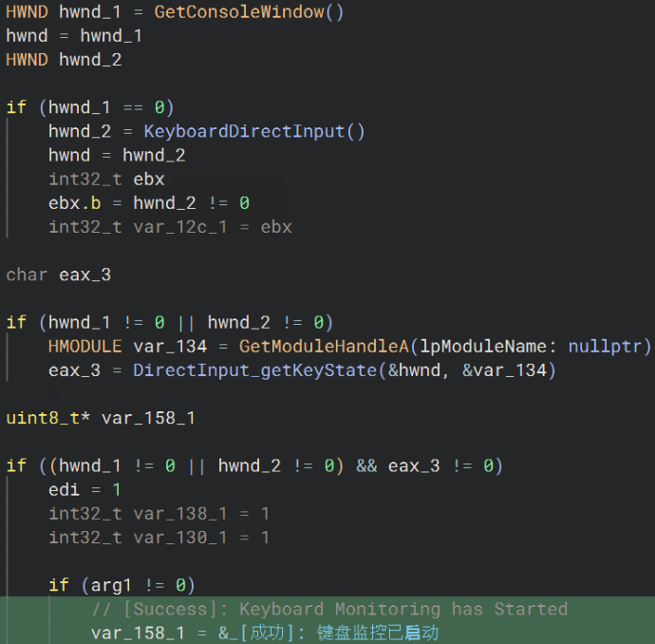Select the var_12c_1 variable name
This screenshot has height=644, width=655.
(180, 227)
